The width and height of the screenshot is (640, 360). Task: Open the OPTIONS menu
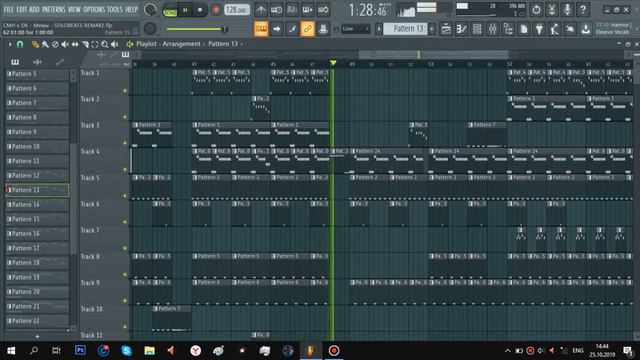click(94, 9)
